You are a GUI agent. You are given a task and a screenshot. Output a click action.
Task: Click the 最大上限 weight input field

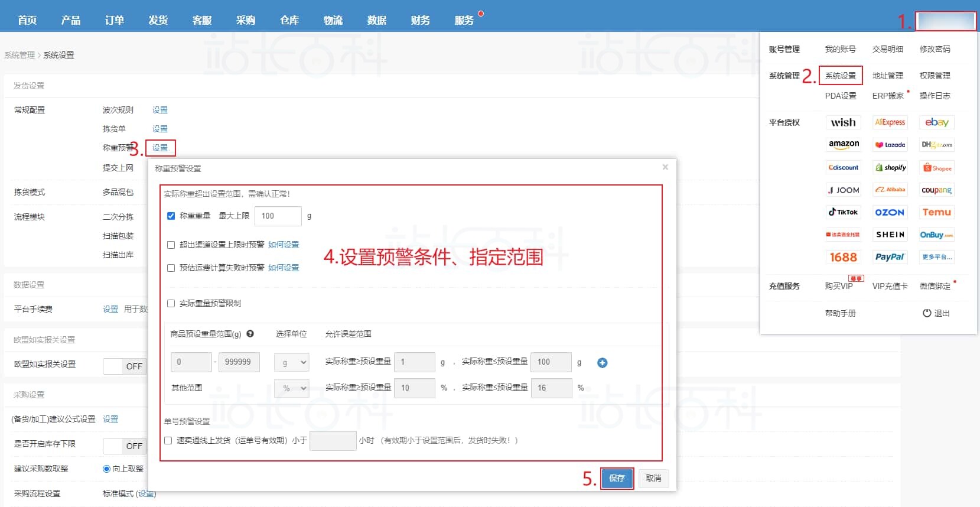click(x=278, y=216)
